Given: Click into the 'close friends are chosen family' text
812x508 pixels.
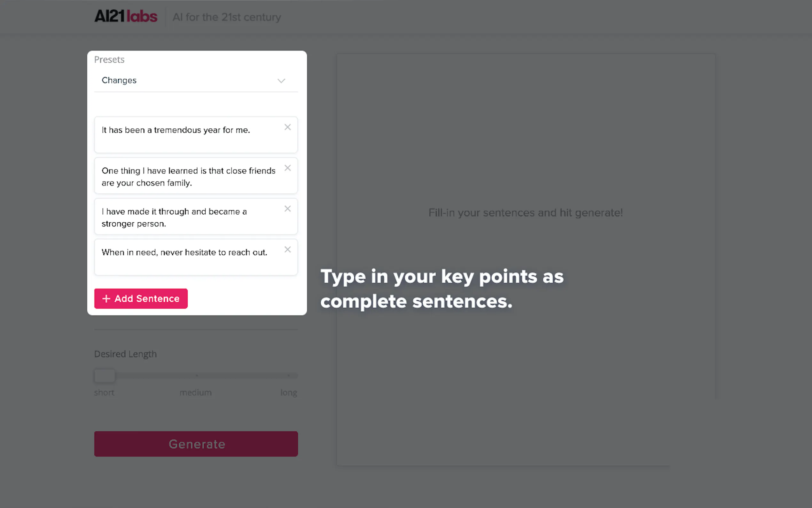Looking at the screenshot, I should click(x=188, y=177).
